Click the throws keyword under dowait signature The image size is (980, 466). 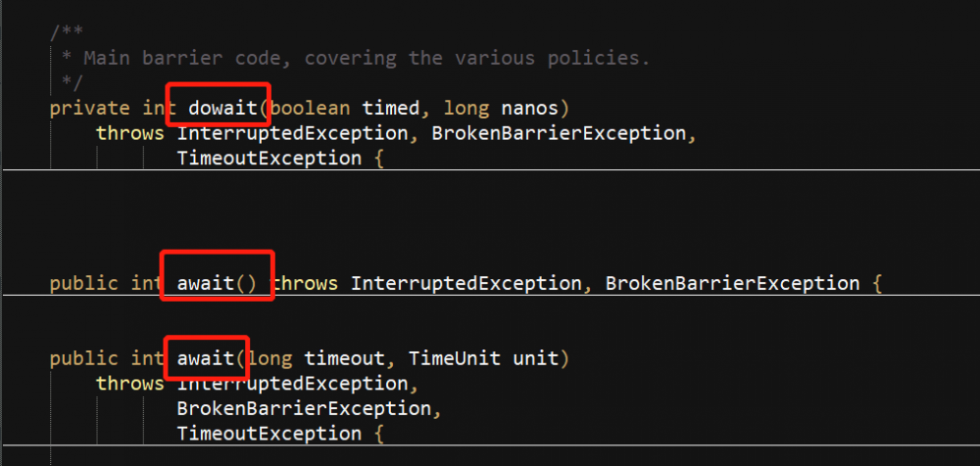click(130, 133)
